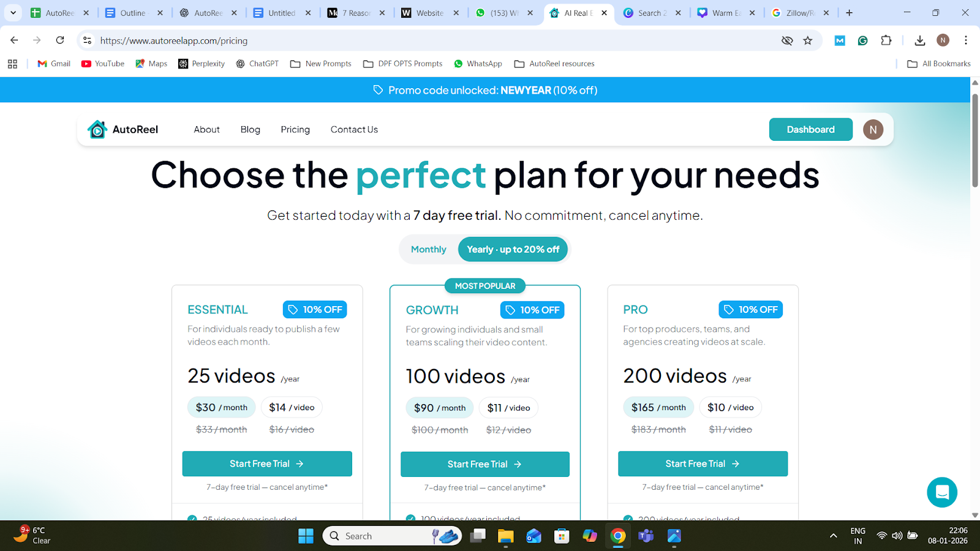Click the Google Chrome taskbar icon

tap(618, 536)
